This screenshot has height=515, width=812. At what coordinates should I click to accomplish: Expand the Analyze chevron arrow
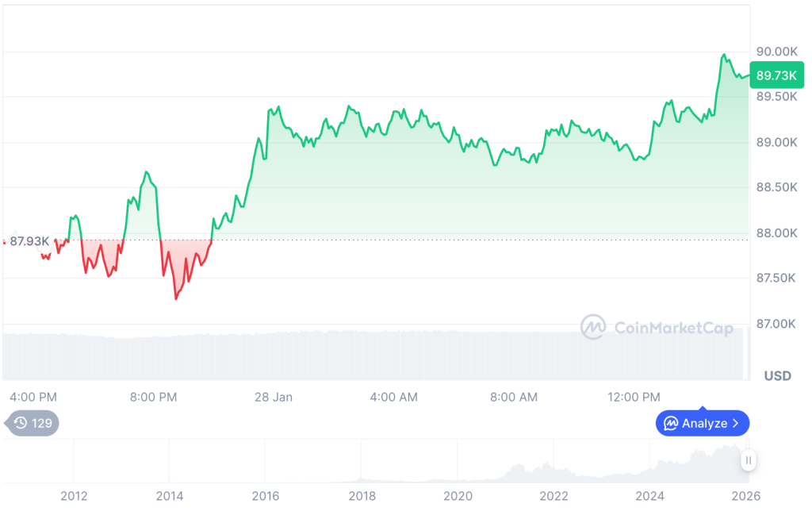coord(736,423)
